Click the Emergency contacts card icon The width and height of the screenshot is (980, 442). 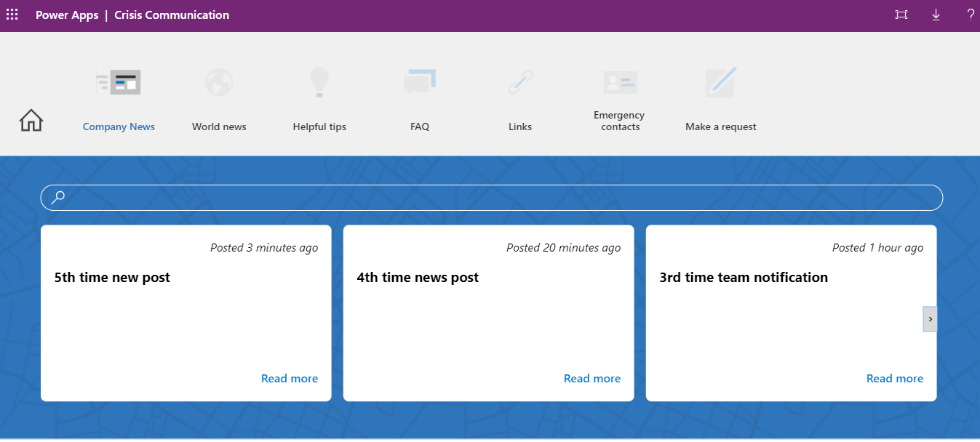coord(621,83)
